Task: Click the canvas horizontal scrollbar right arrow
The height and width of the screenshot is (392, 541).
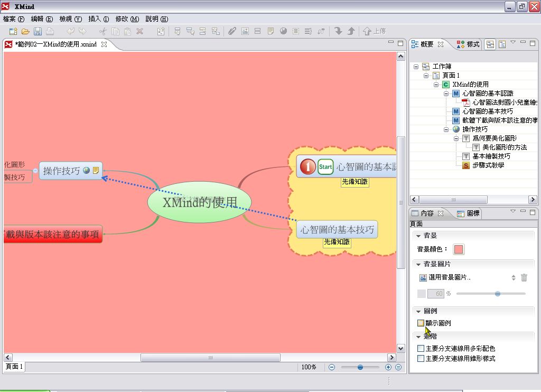Action: (x=391, y=358)
